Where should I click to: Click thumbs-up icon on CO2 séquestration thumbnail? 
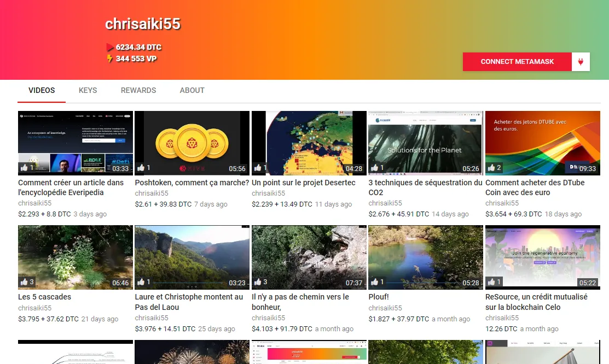375,168
